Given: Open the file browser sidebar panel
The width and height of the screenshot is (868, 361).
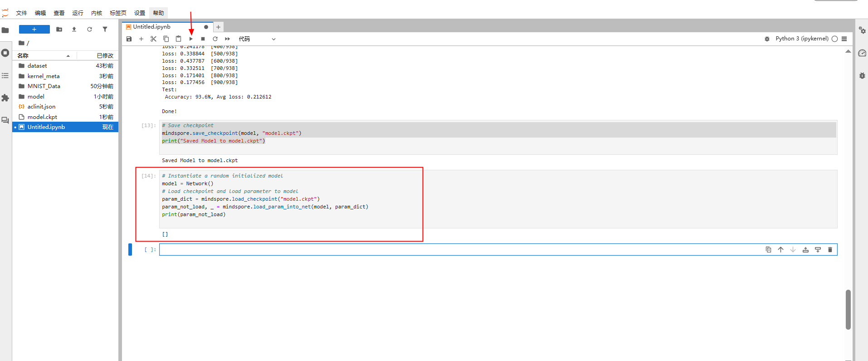Looking at the screenshot, I should (5, 30).
